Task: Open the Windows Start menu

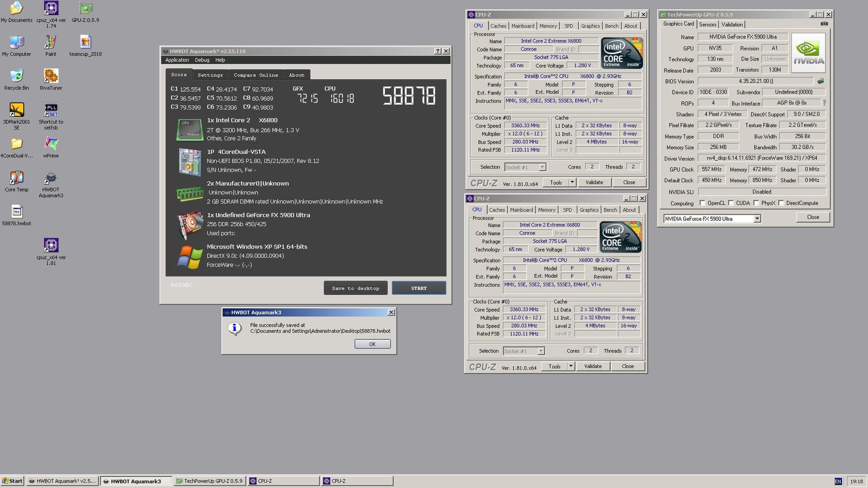Action: (12, 481)
